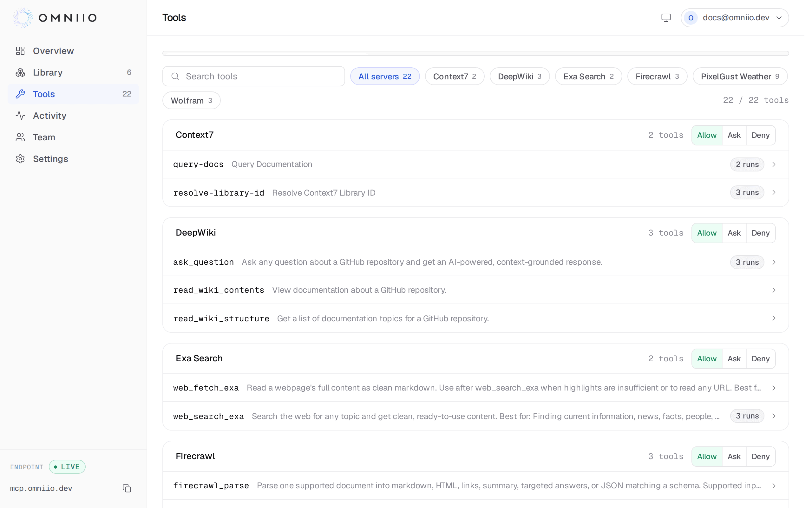Image resolution: width=812 pixels, height=508 pixels.
Task: Click the read_wiki_contents tool name
Action: pyautogui.click(x=219, y=290)
